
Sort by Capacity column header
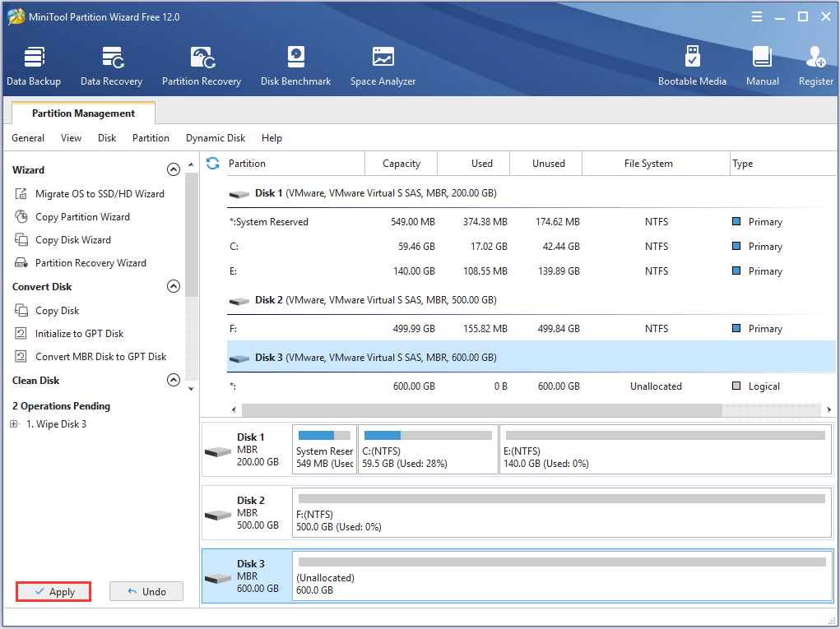click(x=401, y=164)
